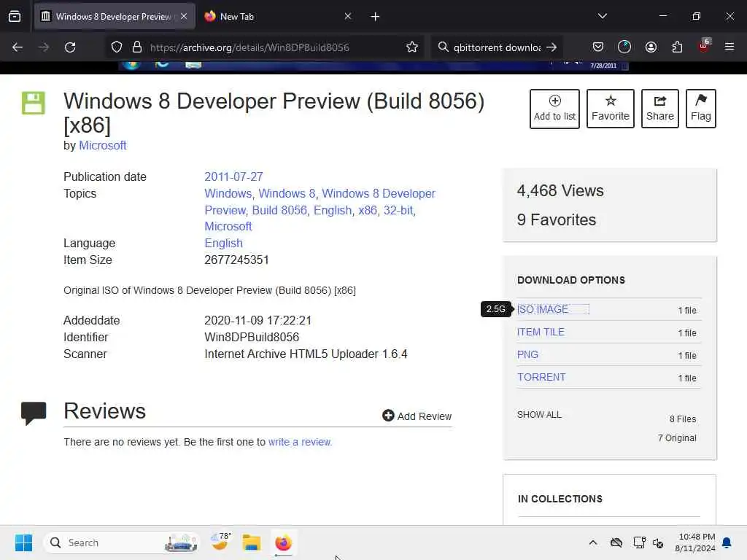Close the New Tab tab
The width and height of the screenshot is (747, 560).
(348, 17)
